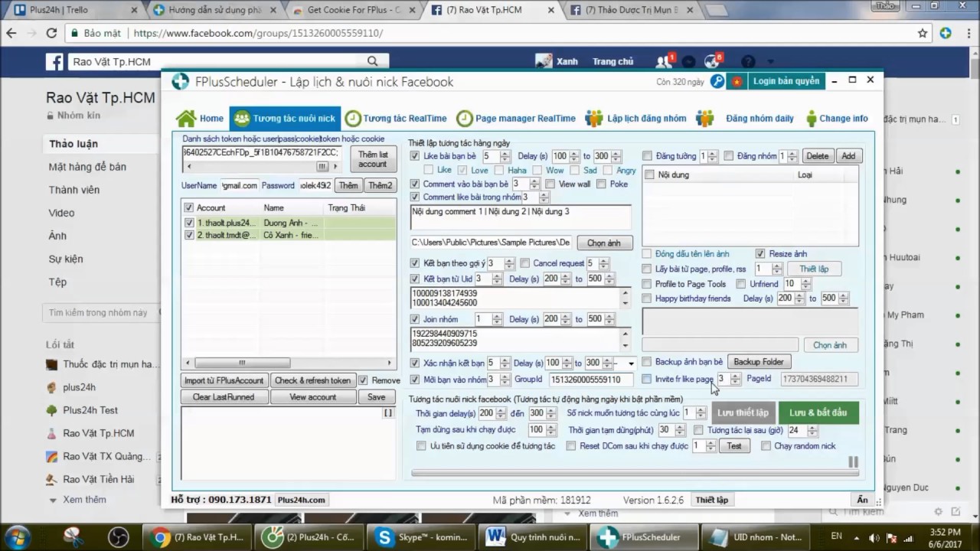Enable Invite fr like page checkbox
The width and height of the screenshot is (980, 551).
click(647, 379)
